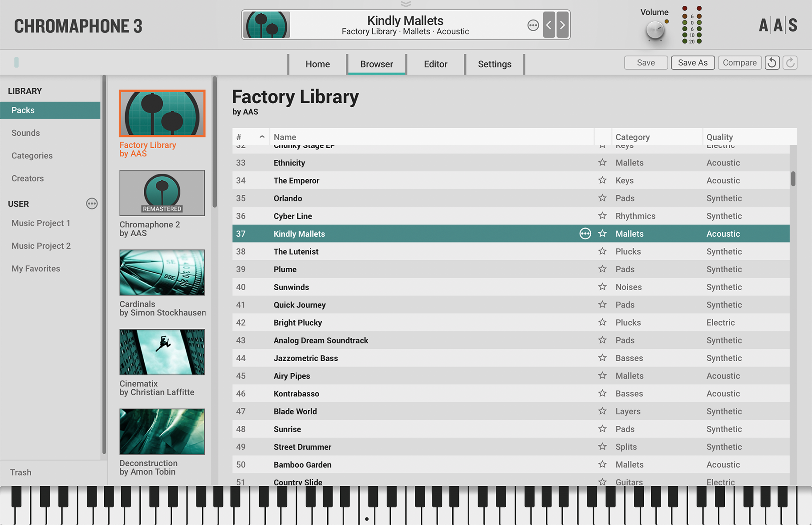Star The Emperor as a favorite

pos(602,180)
